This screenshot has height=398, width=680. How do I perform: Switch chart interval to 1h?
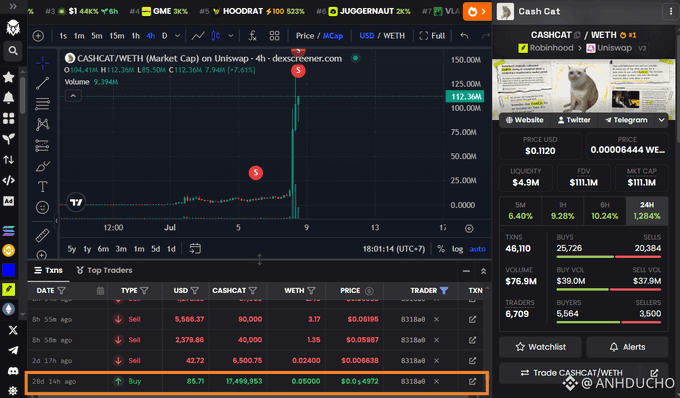click(136, 36)
